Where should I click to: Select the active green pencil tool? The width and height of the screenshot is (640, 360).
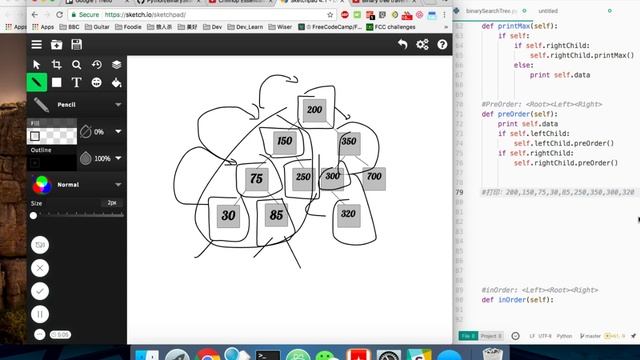tap(37, 82)
